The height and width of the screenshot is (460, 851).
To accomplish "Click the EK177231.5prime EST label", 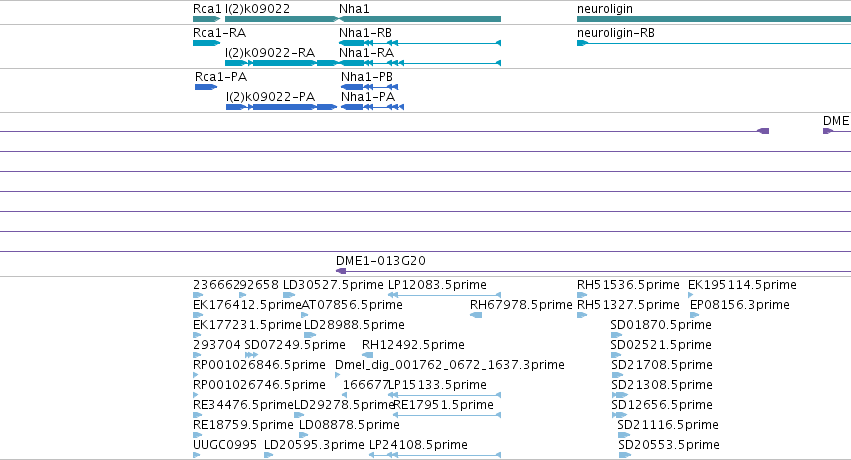I will (247, 325).
